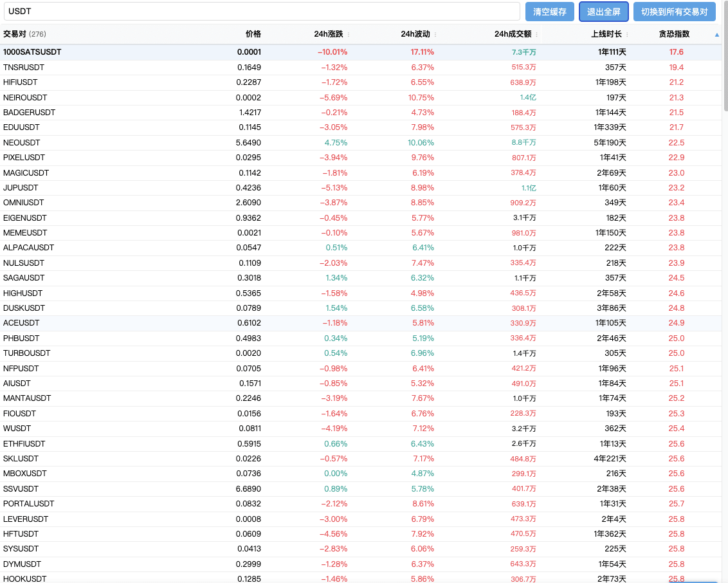Click the 24h波动 column menu dots icon
Screen dimensions: 728x583
[435, 34]
